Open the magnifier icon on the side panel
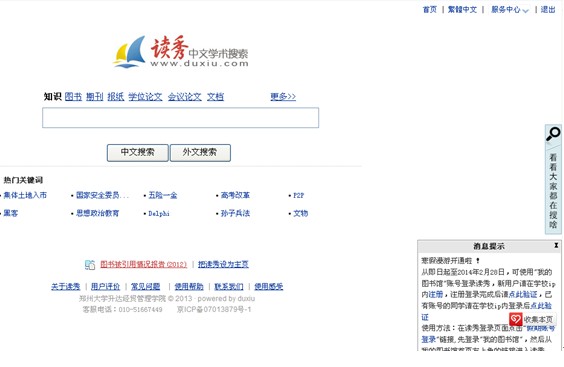This screenshot has width=564, height=367. (x=553, y=134)
